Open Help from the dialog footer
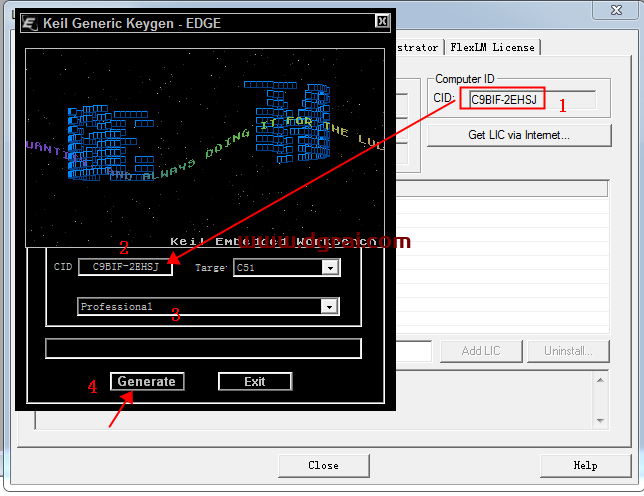 pyautogui.click(x=585, y=465)
